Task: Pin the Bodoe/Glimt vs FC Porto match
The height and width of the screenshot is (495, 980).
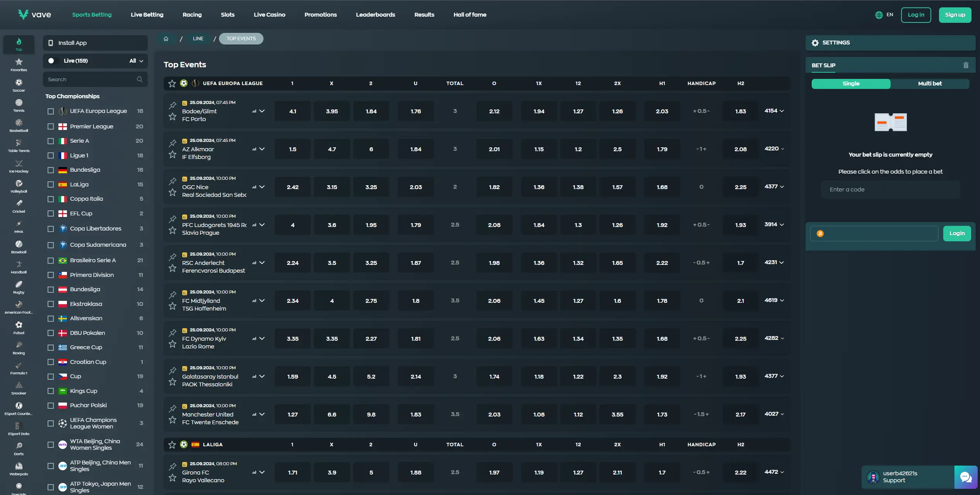Action: coord(173,105)
